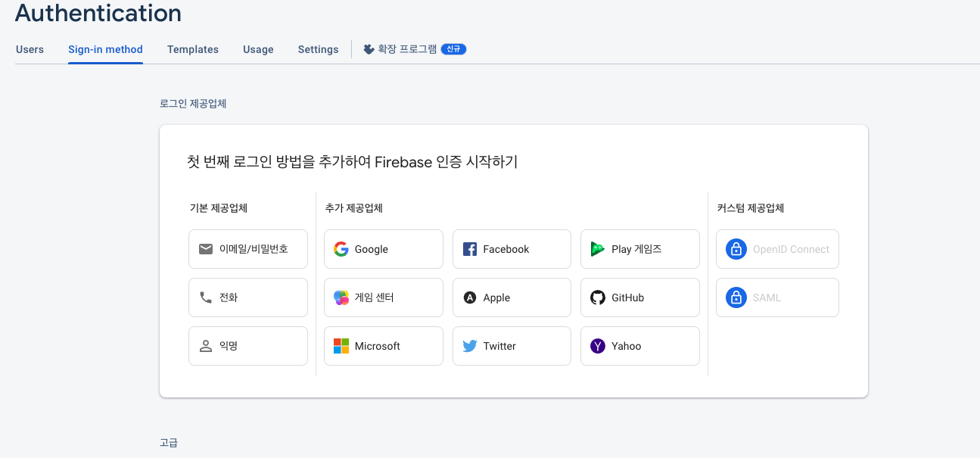Choose Google as sign-in provider
Image resolution: width=980 pixels, height=458 pixels.
click(384, 249)
